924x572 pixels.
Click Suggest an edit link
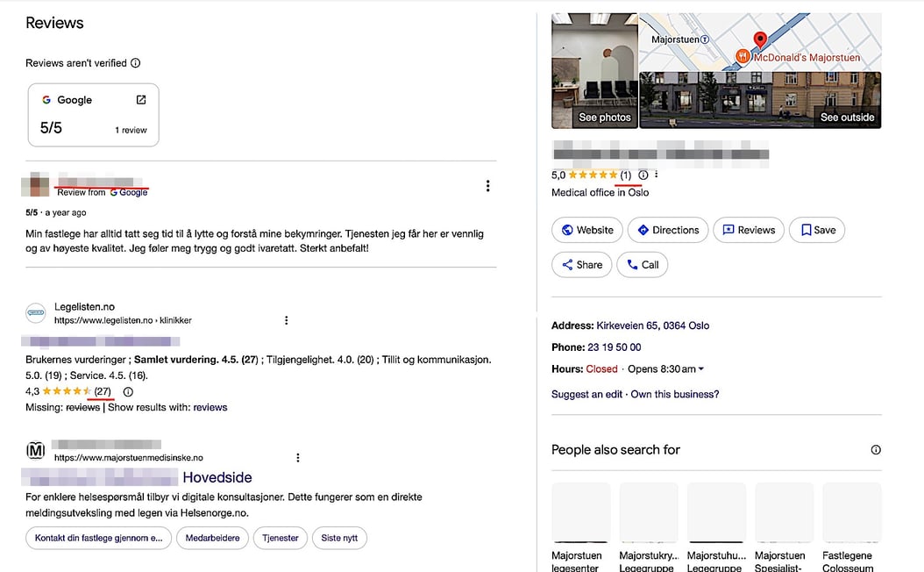[x=586, y=395]
